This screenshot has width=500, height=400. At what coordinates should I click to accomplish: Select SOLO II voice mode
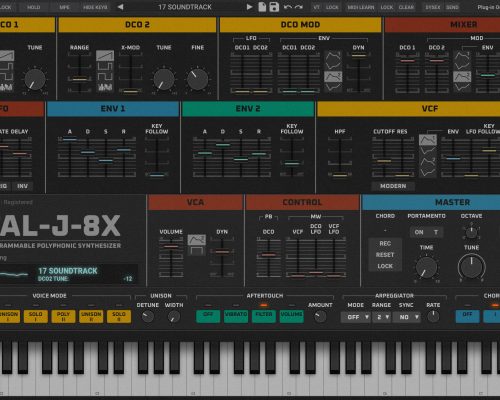(119, 316)
